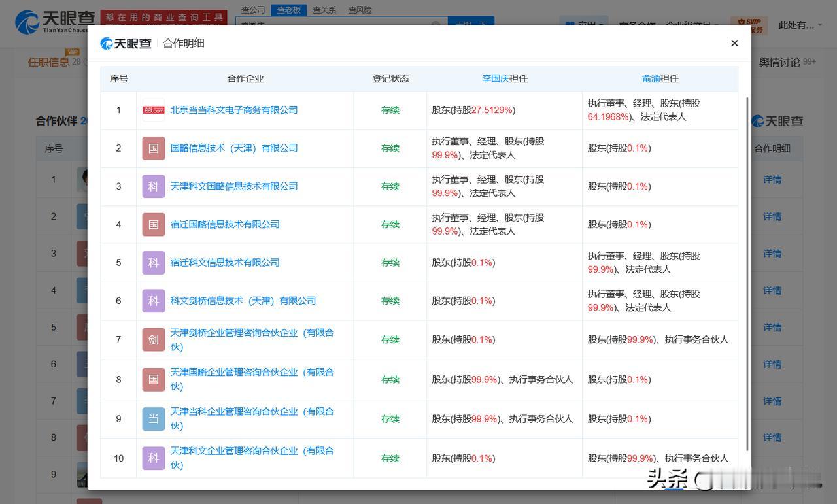Click the 登记状态 column header
Screen dimensions: 837x504
pyautogui.click(x=390, y=78)
